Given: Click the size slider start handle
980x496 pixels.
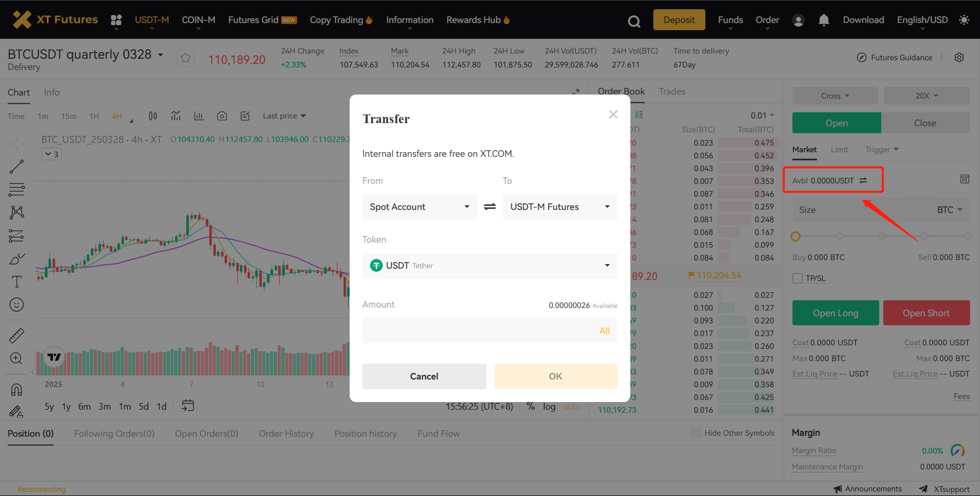Looking at the screenshot, I should click(x=795, y=237).
